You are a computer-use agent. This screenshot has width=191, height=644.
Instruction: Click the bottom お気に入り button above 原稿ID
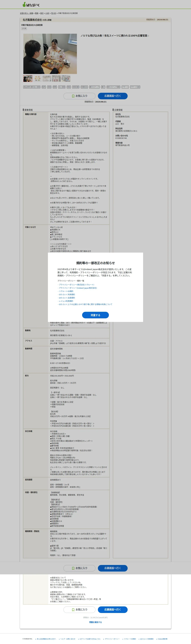coord(79,610)
